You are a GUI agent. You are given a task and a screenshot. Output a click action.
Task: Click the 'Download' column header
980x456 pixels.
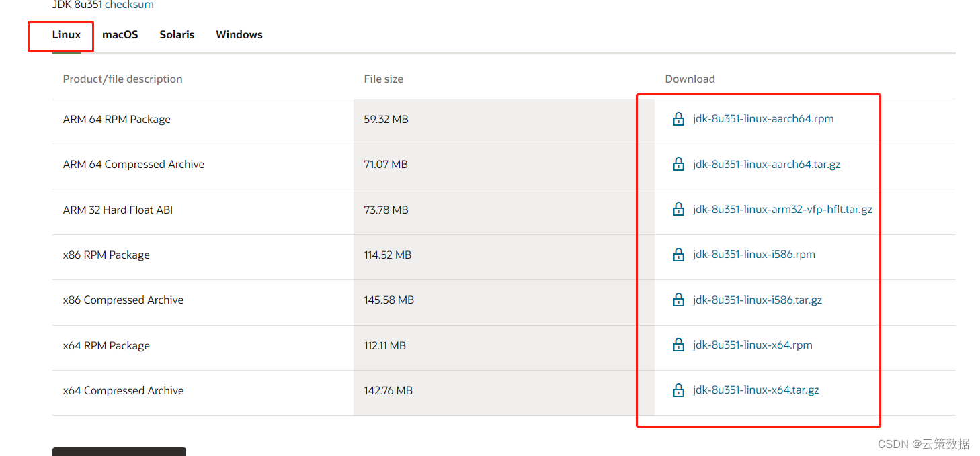pyautogui.click(x=690, y=79)
